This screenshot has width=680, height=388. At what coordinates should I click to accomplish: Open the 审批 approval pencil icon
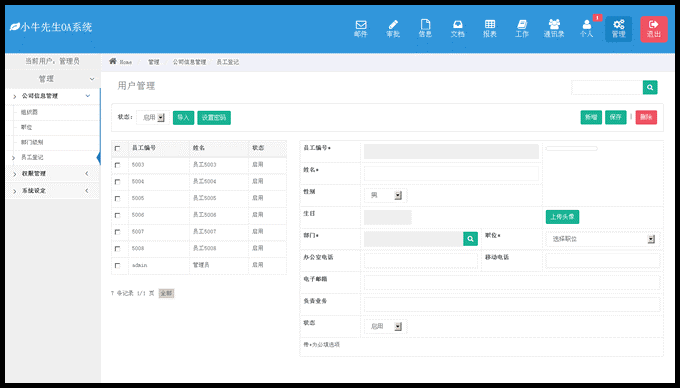[x=393, y=29]
